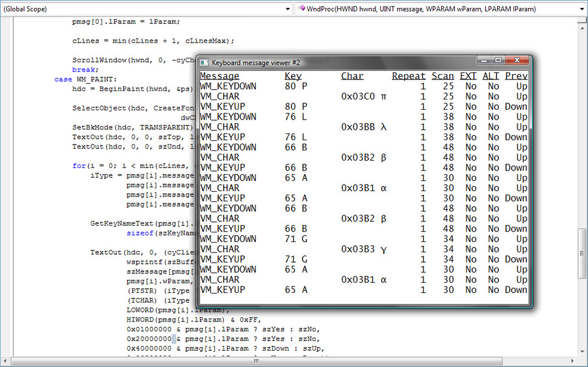Image resolution: width=588 pixels, height=367 pixels.
Task: Click the SelectObject(hdc, CreateFon line
Action: tap(134, 108)
